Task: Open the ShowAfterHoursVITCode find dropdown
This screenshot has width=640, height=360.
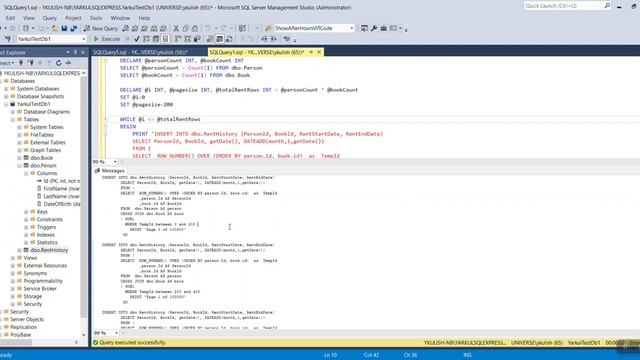Action: click(x=352, y=28)
